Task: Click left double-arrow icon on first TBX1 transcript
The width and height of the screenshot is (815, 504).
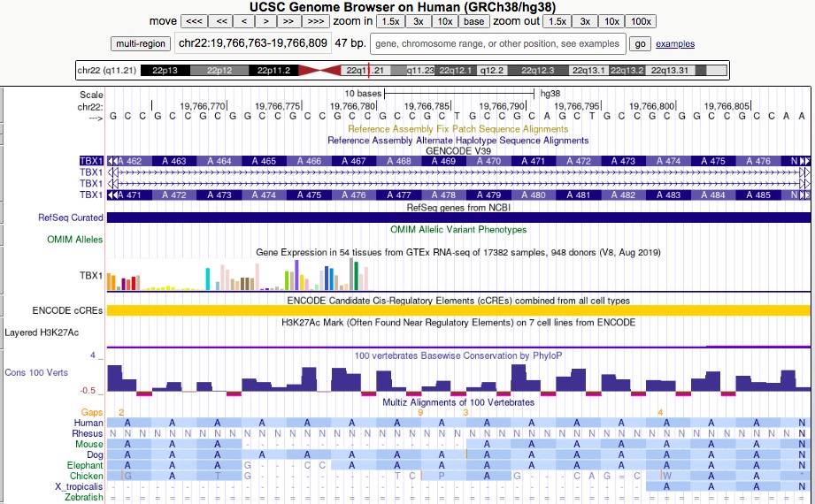Action: [x=112, y=161]
